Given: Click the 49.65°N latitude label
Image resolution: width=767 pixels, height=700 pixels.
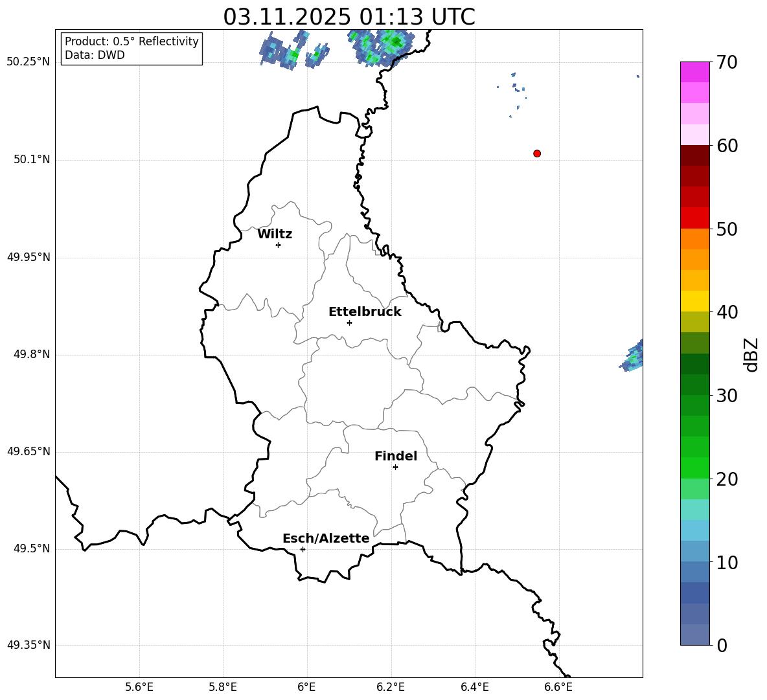Looking at the screenshot, I should pyautogui.click(x=29, y=451).
